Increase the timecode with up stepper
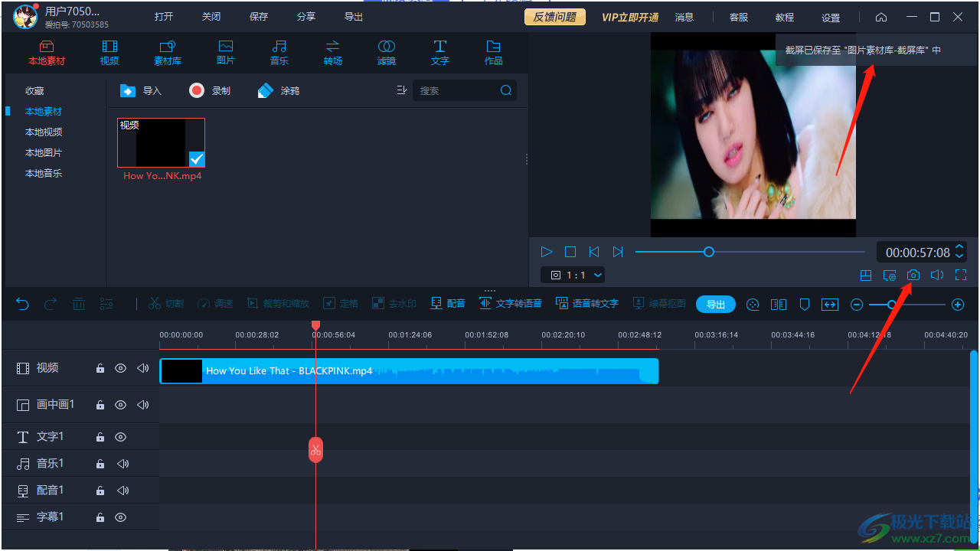The width and height of the screenshot is (980, 551). click(960, 247)
